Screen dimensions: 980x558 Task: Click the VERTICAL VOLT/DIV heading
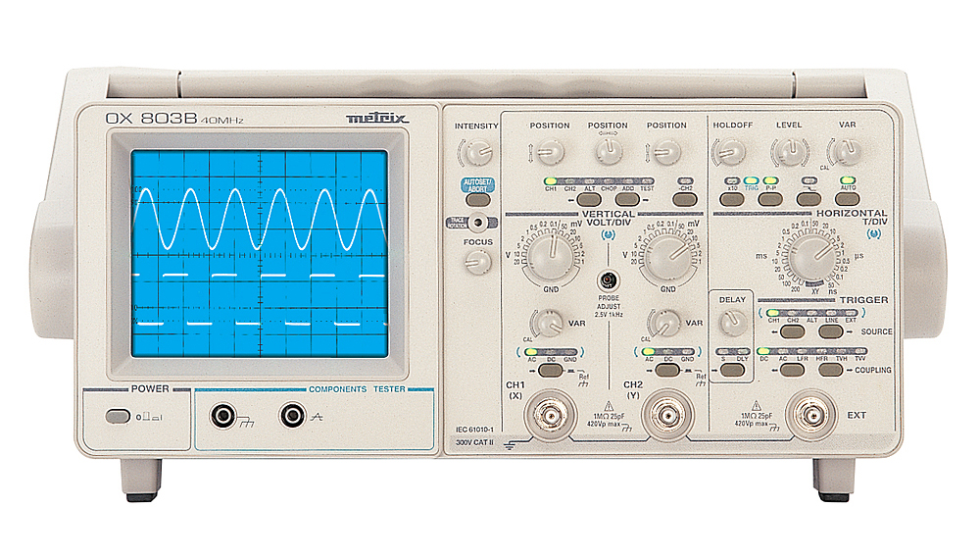click(x=609, y=218)
